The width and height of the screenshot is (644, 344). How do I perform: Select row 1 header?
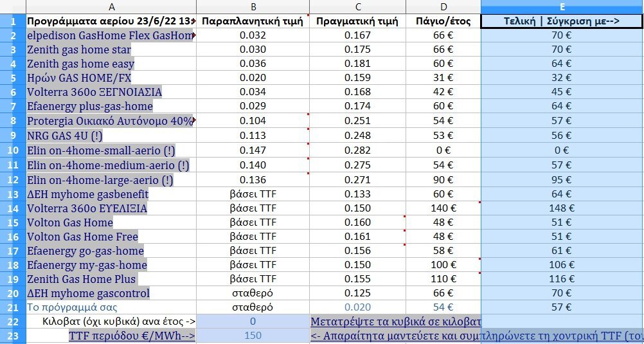click(13, 21)
